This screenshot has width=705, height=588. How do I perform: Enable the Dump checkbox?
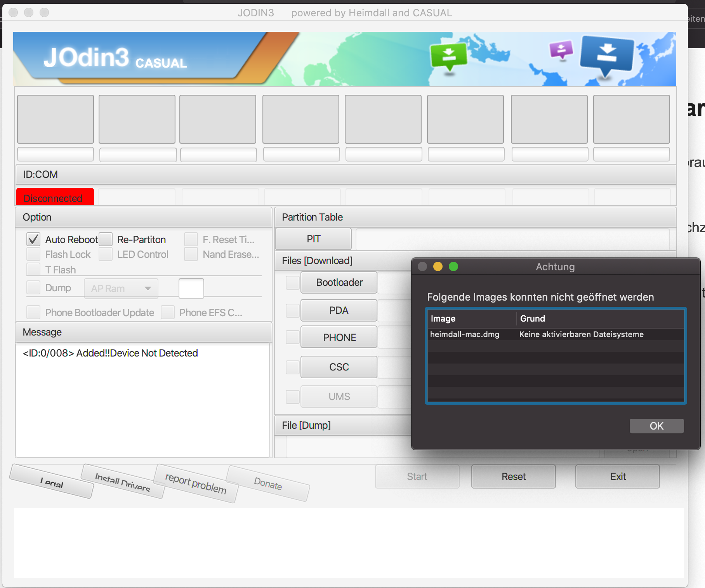point(33,288)
